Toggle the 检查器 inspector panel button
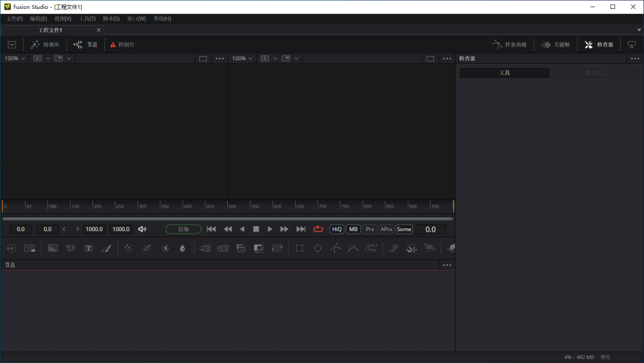 tap(599, 44)
